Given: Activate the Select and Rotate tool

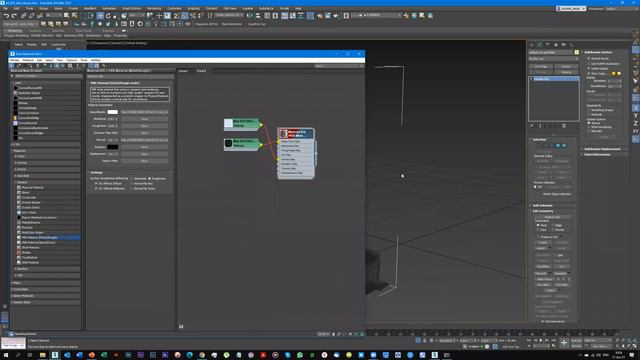Looking at the screenshot, I should point(108,16).
